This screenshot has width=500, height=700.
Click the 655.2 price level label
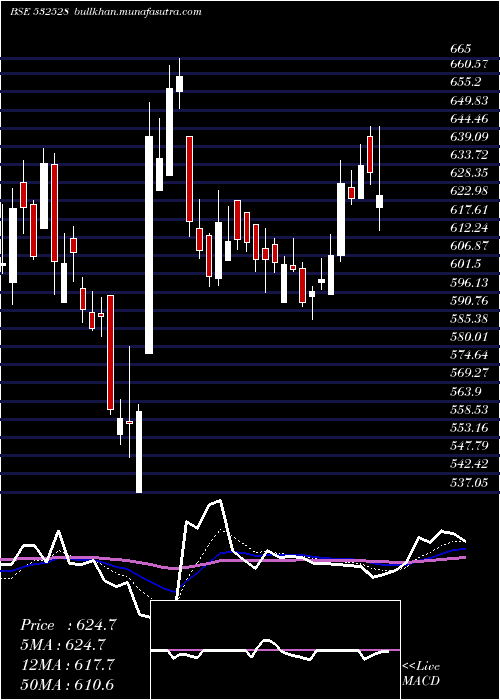tap(466, 82)
